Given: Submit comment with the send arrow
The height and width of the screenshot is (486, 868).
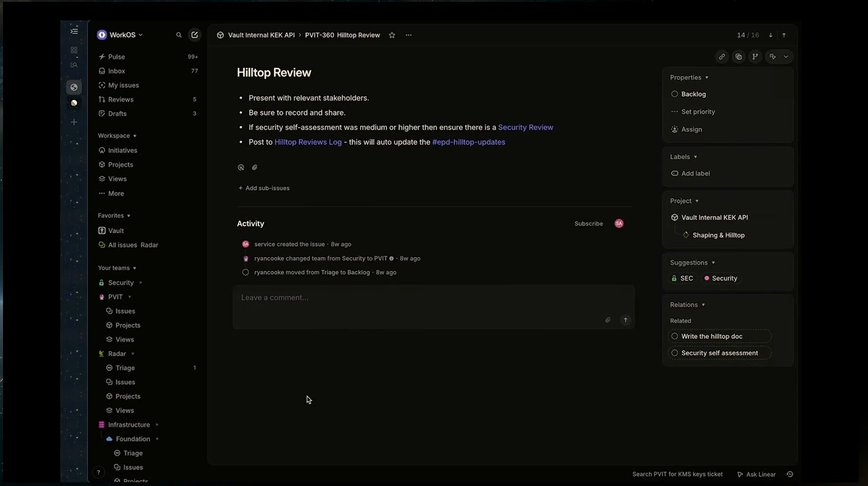Looking at the screenshot, I should click(626, 320).
